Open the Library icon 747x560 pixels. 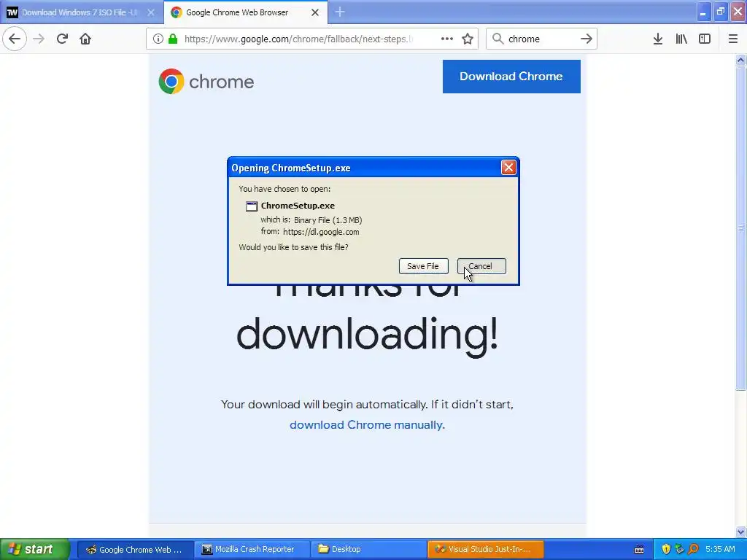click(681, 39)
